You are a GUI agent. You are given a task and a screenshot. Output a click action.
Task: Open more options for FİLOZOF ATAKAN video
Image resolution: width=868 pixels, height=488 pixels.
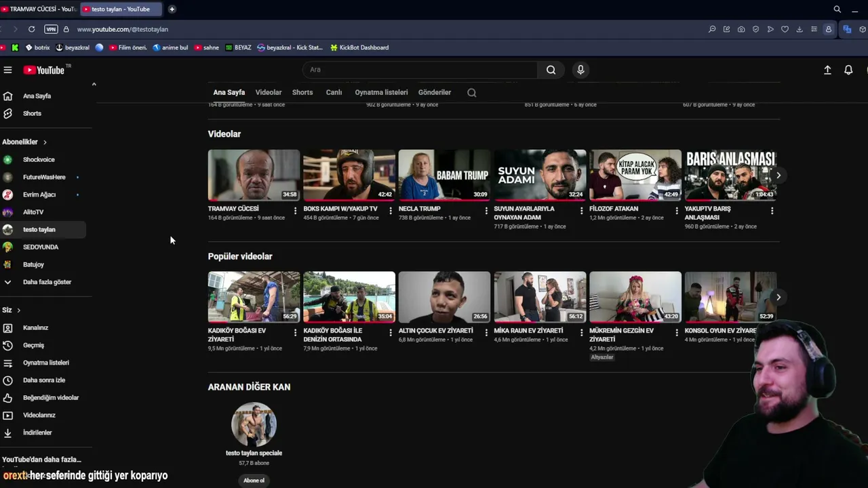pyautogui.click(x=677, y=211)
